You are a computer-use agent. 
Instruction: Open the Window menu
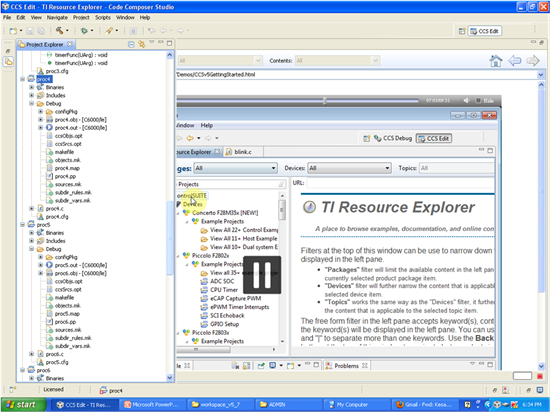pyautogui.click(x=125, y=18)
